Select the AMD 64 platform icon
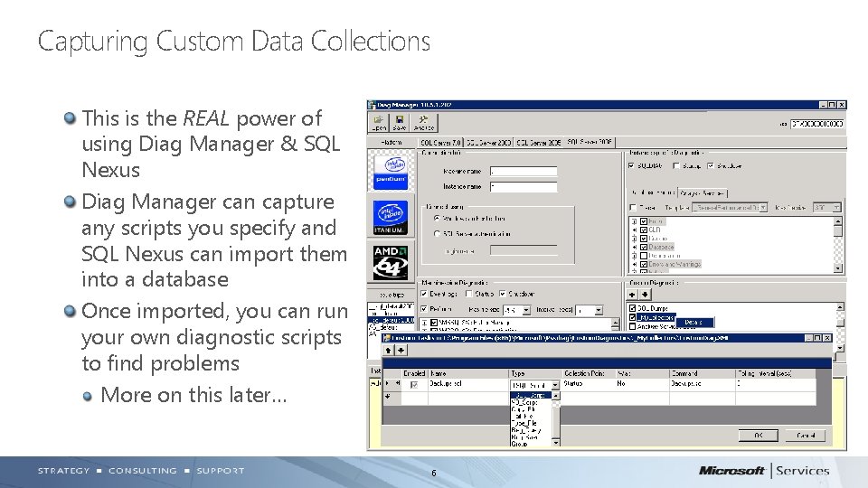868x488 pixels. [x=391, y=263]
